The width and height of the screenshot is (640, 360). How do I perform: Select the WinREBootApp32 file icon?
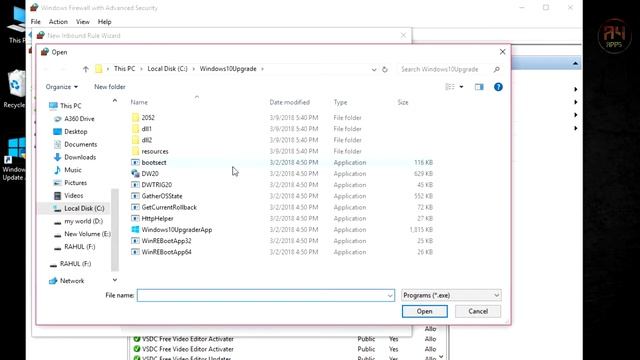(x=135, y=241)
